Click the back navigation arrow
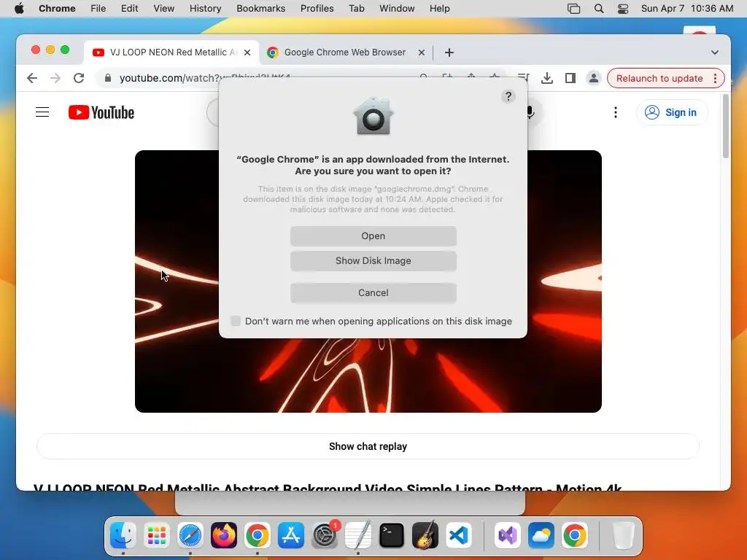The width and height of the screenshot is (747, 560). 32,78
